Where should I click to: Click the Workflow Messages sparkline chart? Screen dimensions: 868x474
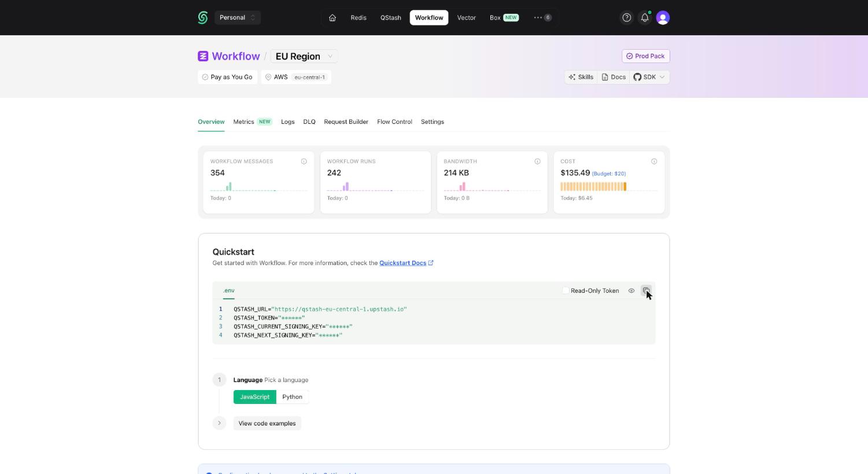[x=258, y=186]
